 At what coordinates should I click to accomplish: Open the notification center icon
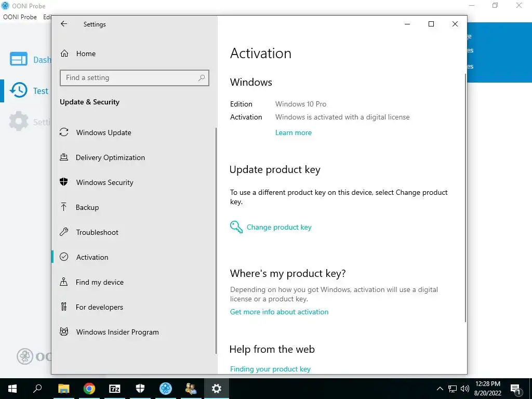(516, 389)
